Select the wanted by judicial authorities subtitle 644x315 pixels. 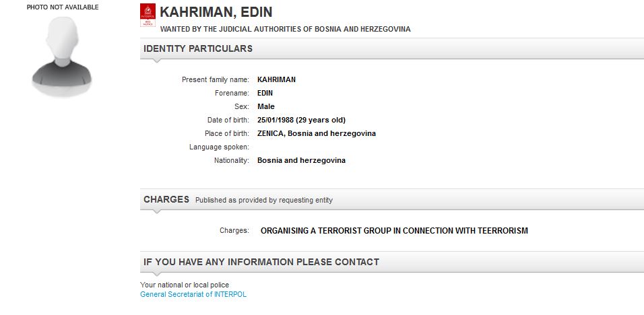285,30
